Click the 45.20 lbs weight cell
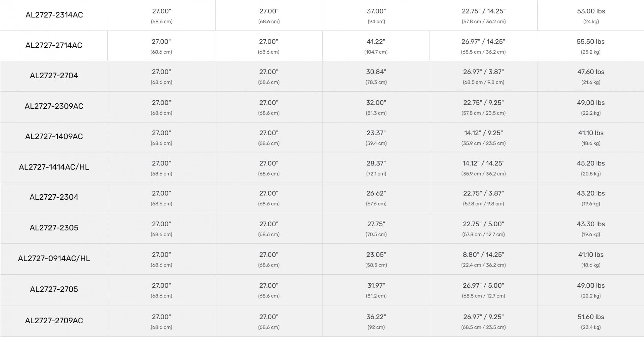 click(591, 164)
